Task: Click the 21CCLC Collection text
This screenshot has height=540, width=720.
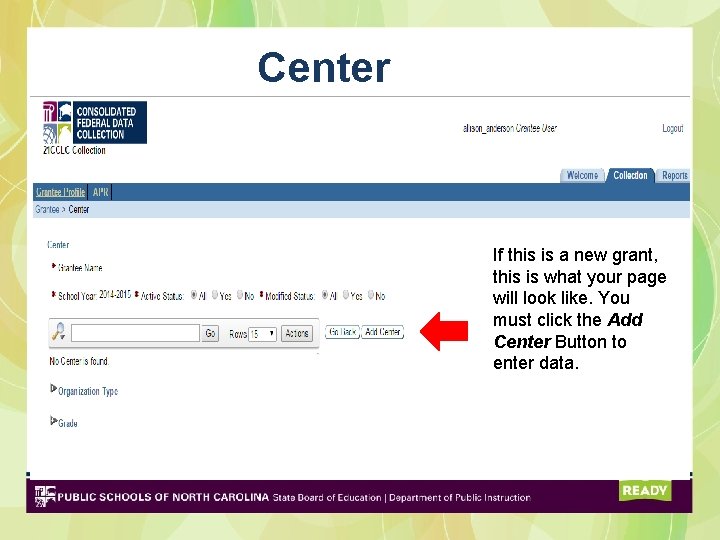Action: [x=74, y=150]
